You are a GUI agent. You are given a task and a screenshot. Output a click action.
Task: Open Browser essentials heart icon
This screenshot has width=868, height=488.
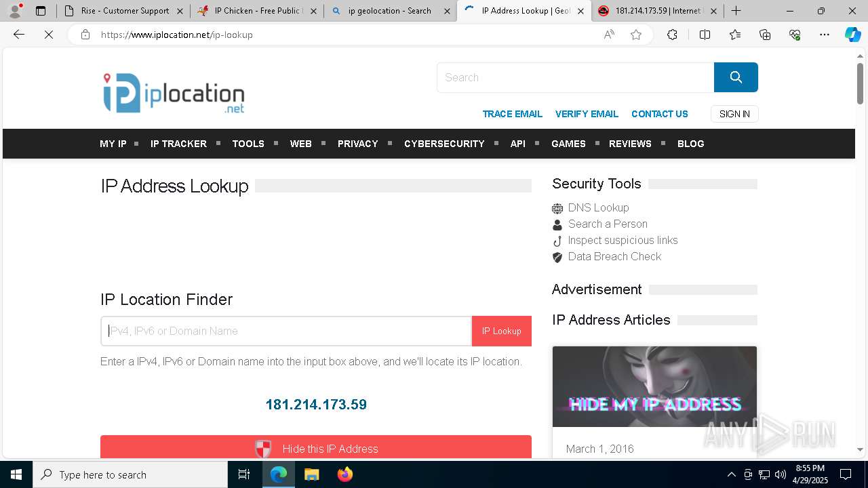795,35
